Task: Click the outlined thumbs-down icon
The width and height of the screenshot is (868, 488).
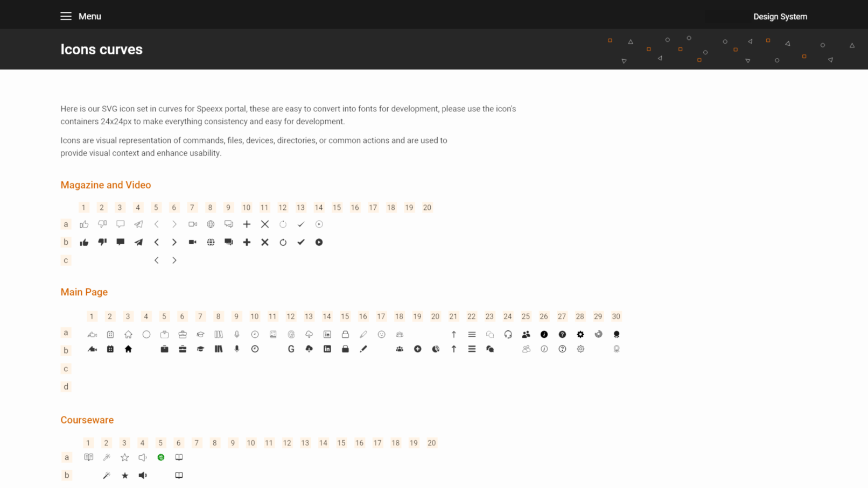Action: pos(102,224)
